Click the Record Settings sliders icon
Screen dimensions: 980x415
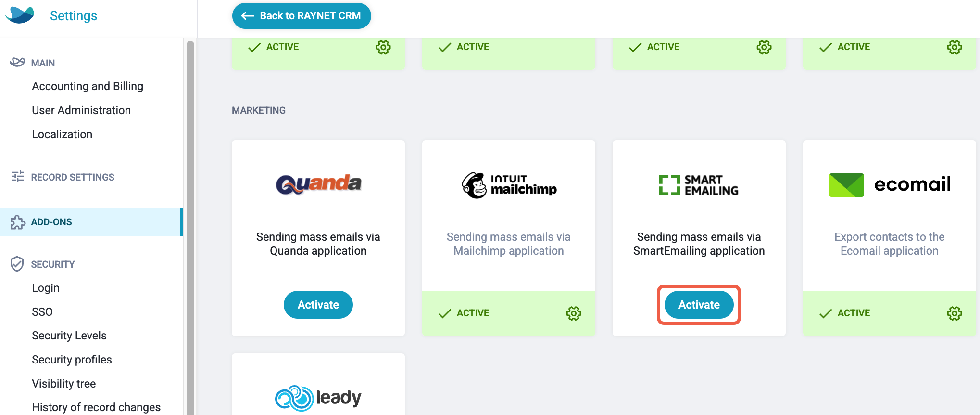point(17,177)
